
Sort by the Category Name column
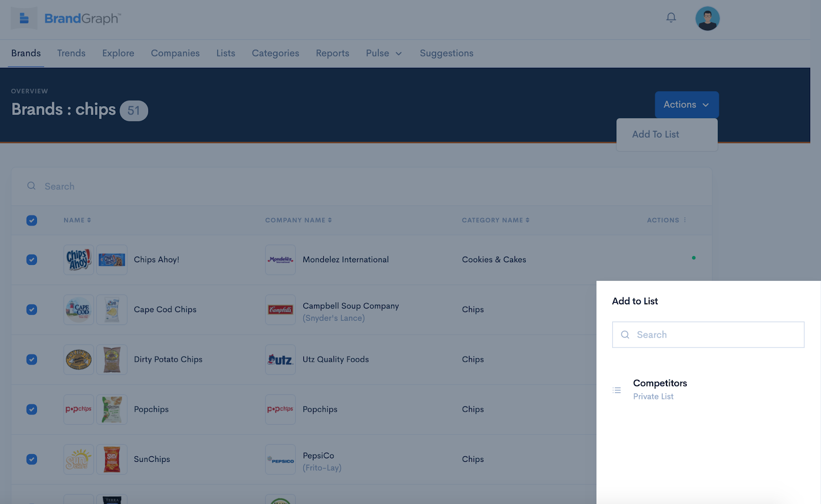click(496, 220)
